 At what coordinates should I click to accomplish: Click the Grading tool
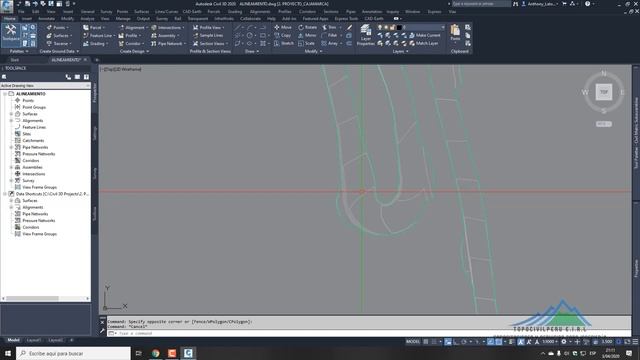click(x=95, y=43)
